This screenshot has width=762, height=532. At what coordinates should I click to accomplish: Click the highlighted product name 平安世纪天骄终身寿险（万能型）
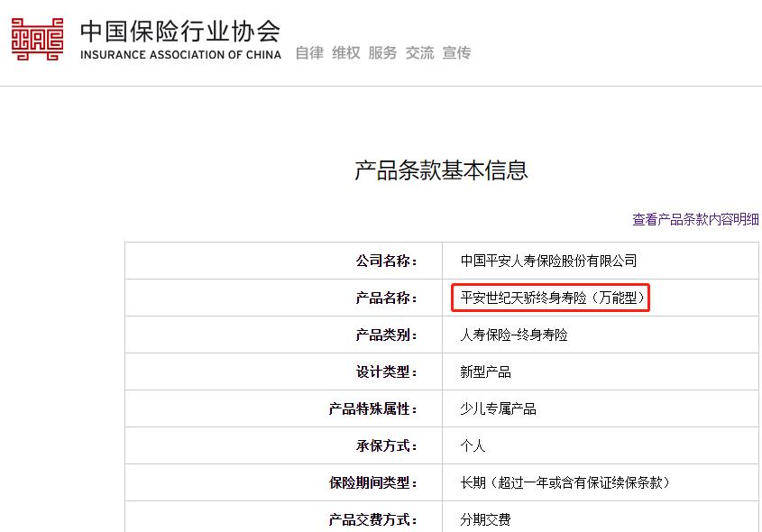pos(550,298)
